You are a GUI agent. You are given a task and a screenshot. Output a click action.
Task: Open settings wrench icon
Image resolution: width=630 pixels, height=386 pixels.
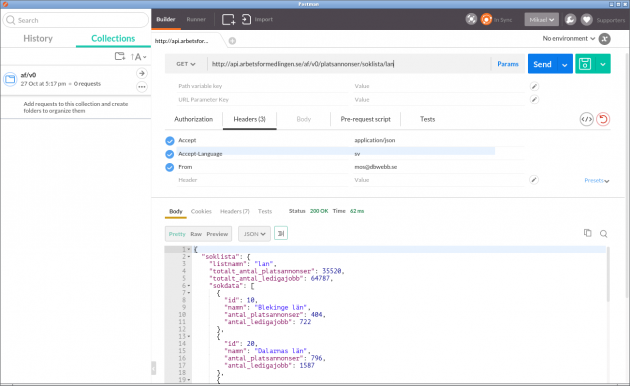point(570,20)
